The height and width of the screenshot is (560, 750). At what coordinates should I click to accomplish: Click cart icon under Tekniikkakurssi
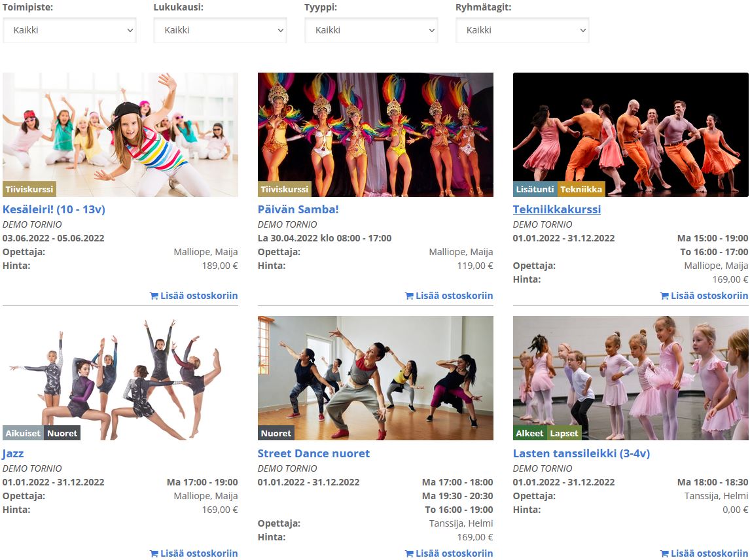[665, 296]
